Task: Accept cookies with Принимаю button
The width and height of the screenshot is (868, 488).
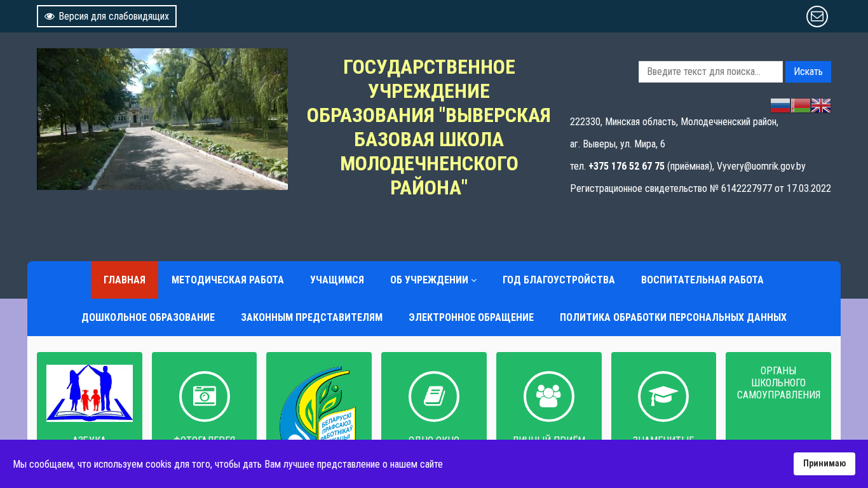Action: [824, 464]
